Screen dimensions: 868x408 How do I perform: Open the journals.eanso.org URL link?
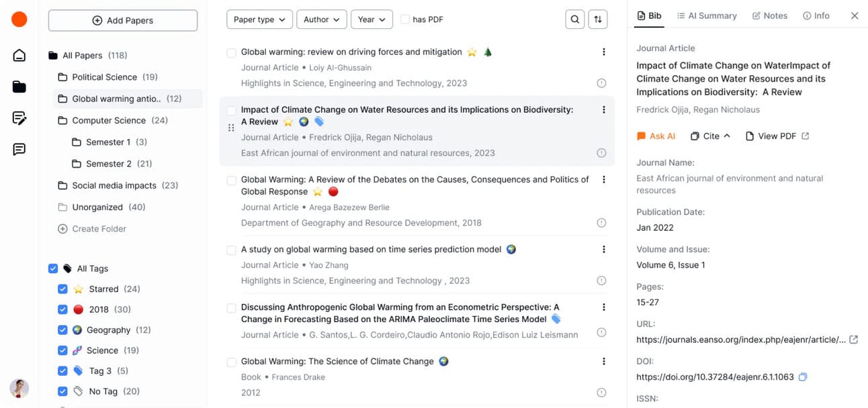[741, 340]
